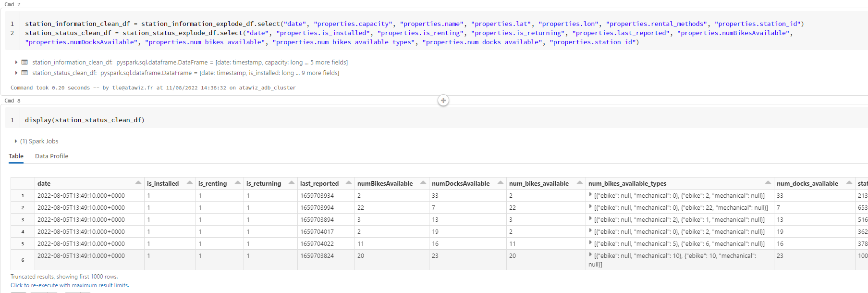This screenshot has height=293, width=868.
Task: Expand station_status_clean_df schema details
Action: (16, 73)
